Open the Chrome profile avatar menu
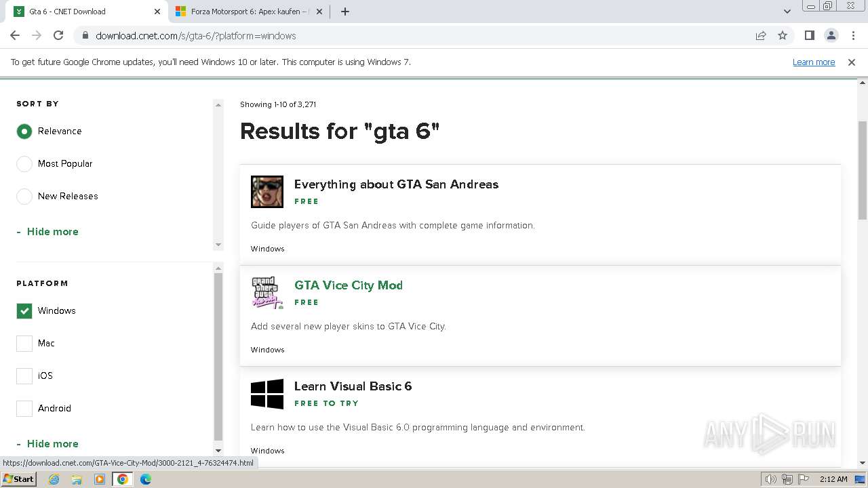The image size is (868, 488). pyautogui.click(x=831, y=35)
